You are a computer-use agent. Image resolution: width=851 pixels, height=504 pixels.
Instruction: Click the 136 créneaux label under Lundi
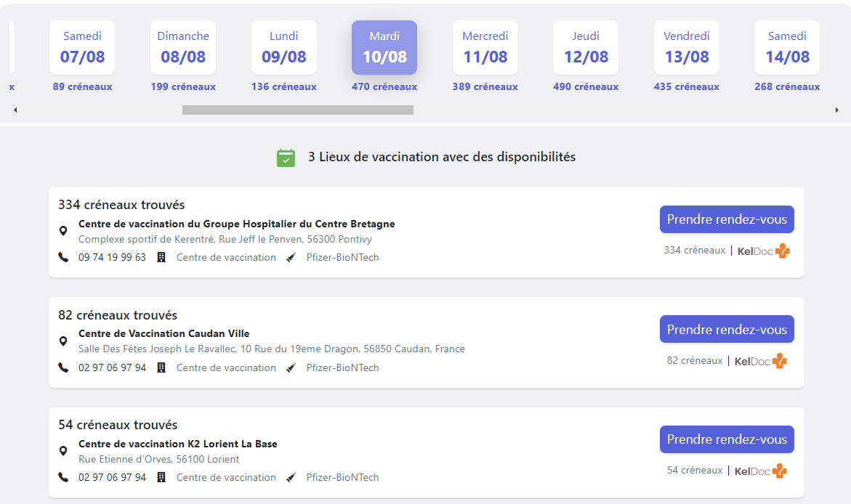[x=284, y=87]
